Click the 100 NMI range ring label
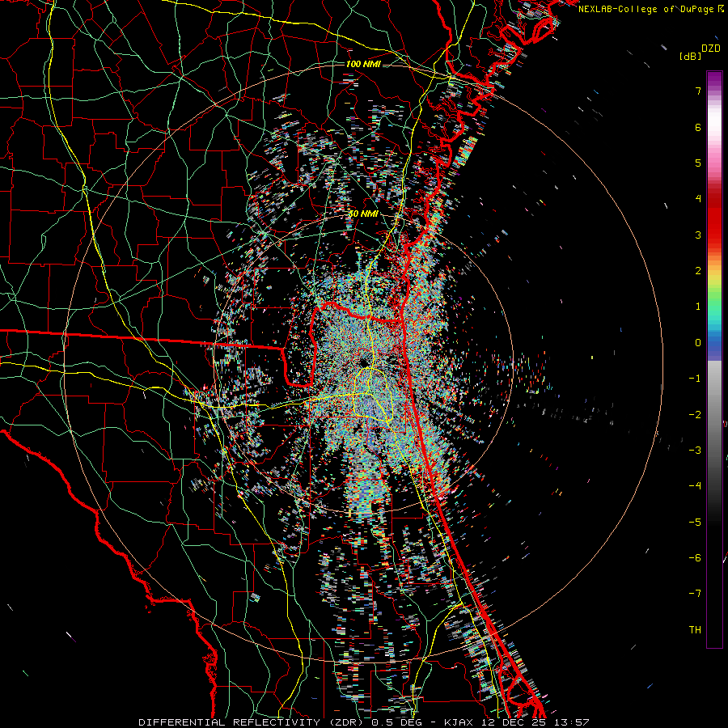 [363, 64]
